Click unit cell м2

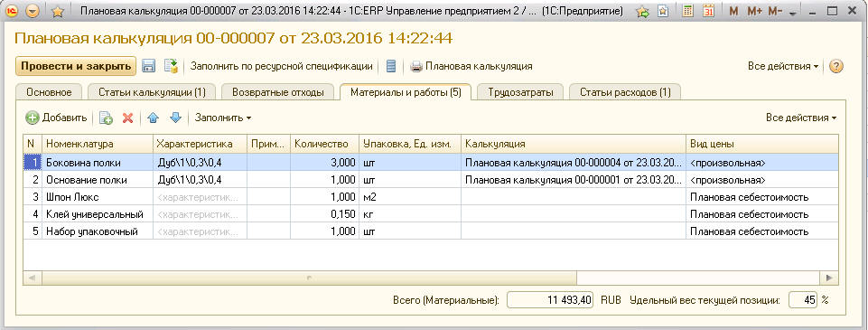click(410, 197)
